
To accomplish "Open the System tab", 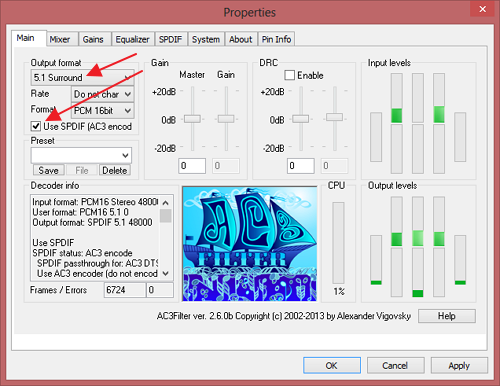I will point(206,39).
